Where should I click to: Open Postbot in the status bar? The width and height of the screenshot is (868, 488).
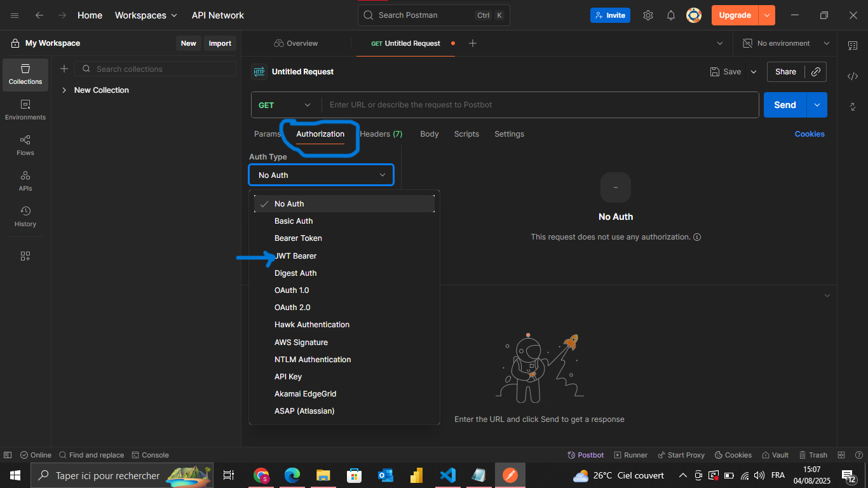(x=585, y=455)
